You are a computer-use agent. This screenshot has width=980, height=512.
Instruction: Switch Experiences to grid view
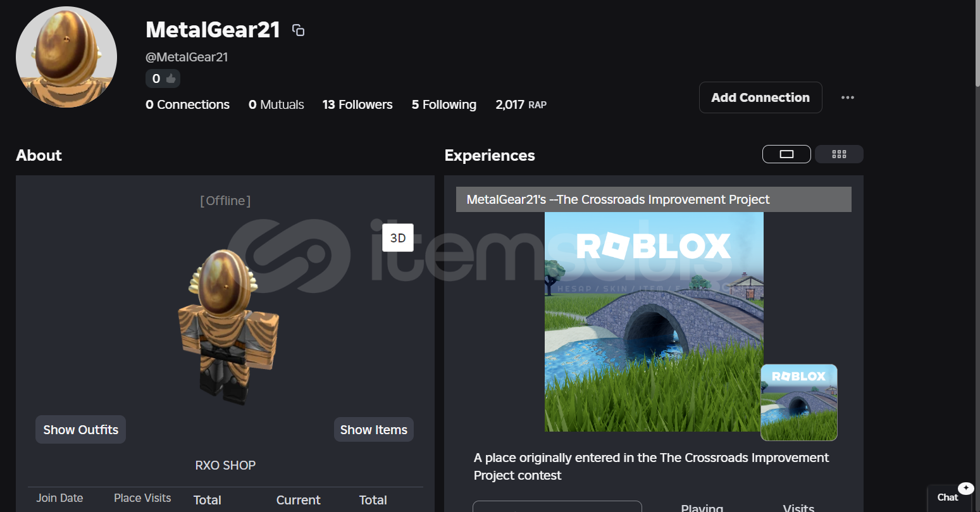839,154
